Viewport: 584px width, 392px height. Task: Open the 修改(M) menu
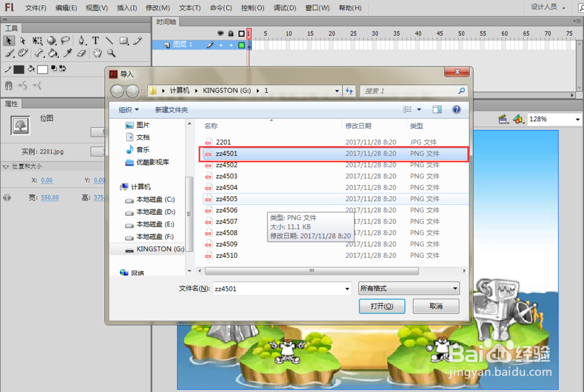pyautogui.click(x=158, y=8)
